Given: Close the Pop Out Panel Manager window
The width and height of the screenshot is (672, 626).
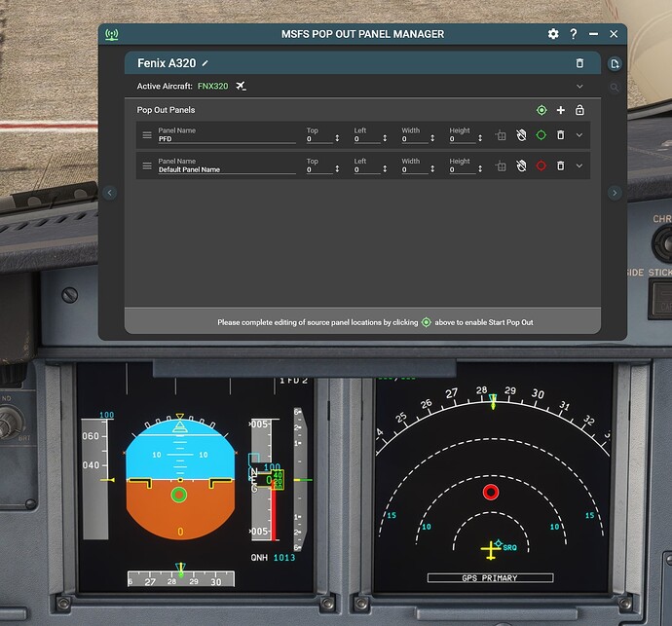Looking at the screenshot, I should (x=614, y=34).
